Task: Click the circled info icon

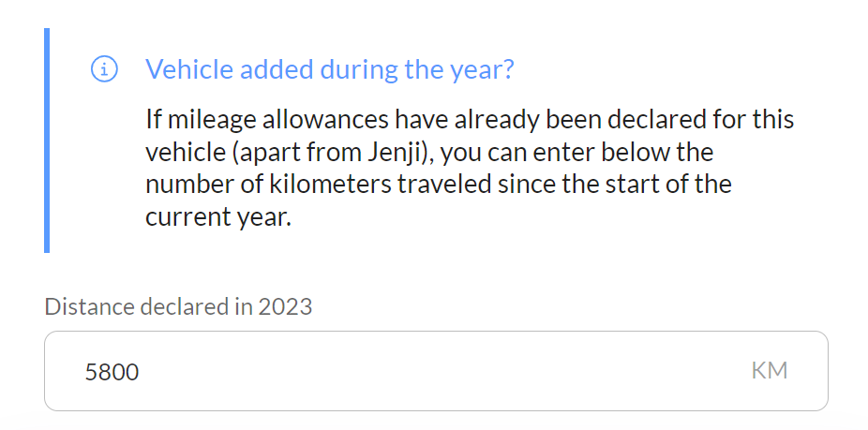Action: pos(104,69)
